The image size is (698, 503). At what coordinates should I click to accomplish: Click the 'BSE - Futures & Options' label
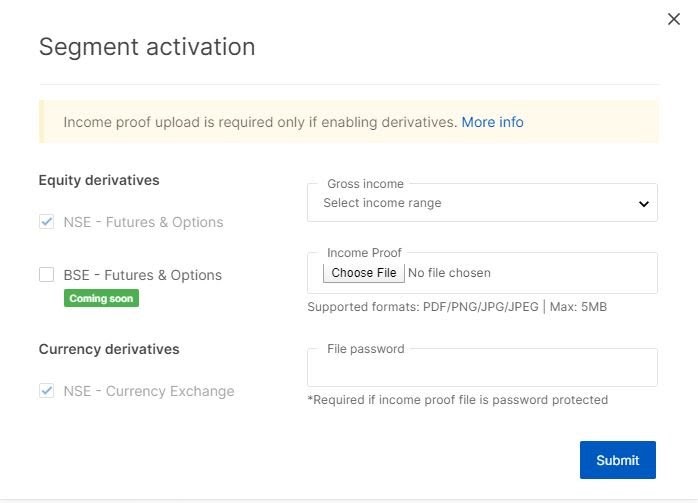pos(142,275)
